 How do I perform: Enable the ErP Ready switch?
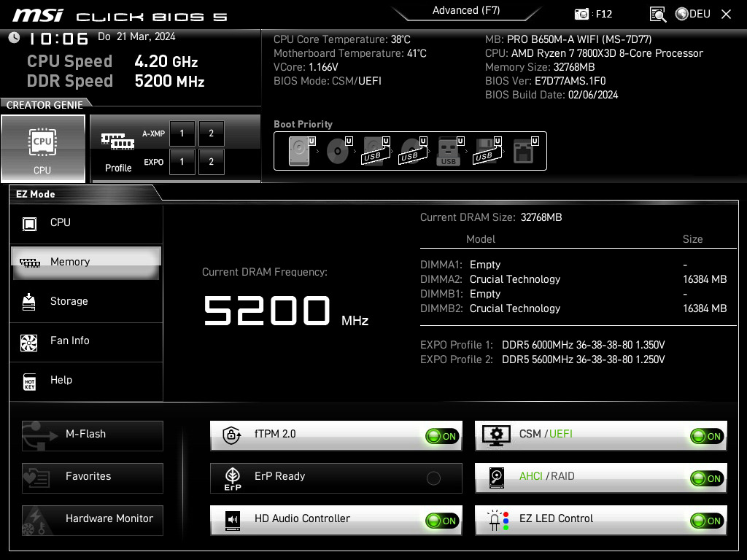pyautogui.click(x=433, y=478)
